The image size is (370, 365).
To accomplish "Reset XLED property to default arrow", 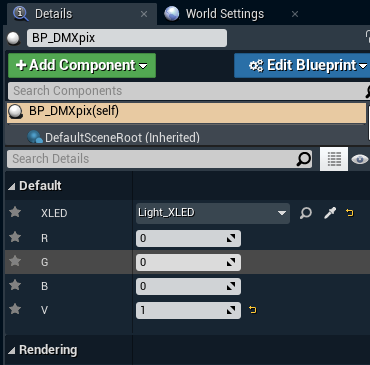I will (x=350, y=213).
